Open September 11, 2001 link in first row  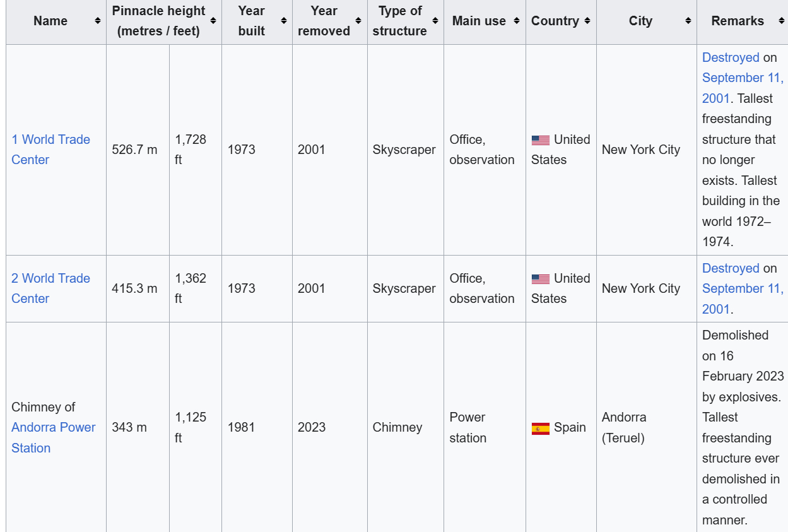click(x=742, y=78)
